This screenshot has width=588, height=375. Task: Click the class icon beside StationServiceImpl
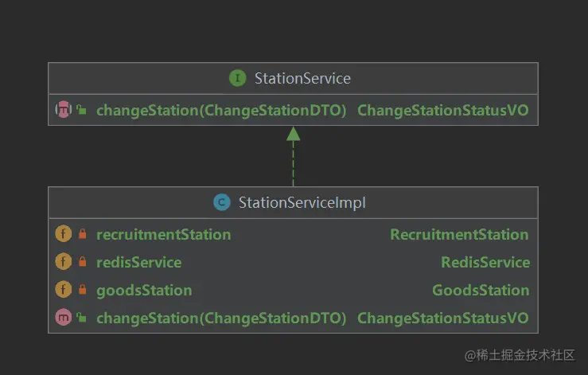click(x=222, y=203)
